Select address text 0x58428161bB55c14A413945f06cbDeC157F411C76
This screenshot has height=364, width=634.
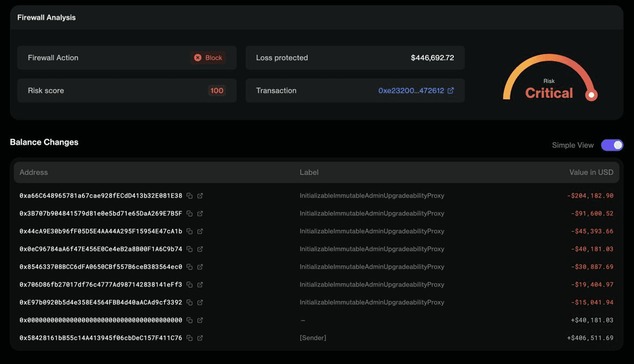(x=101, y=338)
